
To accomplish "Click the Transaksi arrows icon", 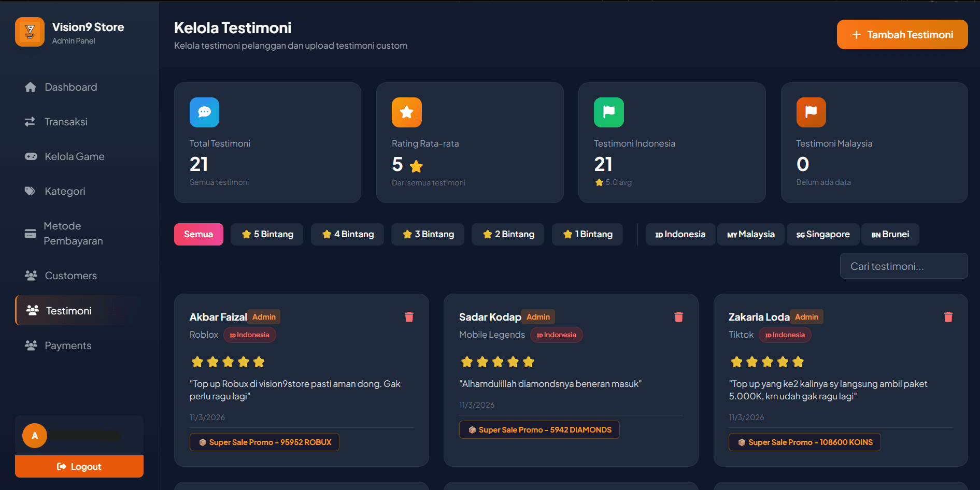I will (x=30, y=122).
